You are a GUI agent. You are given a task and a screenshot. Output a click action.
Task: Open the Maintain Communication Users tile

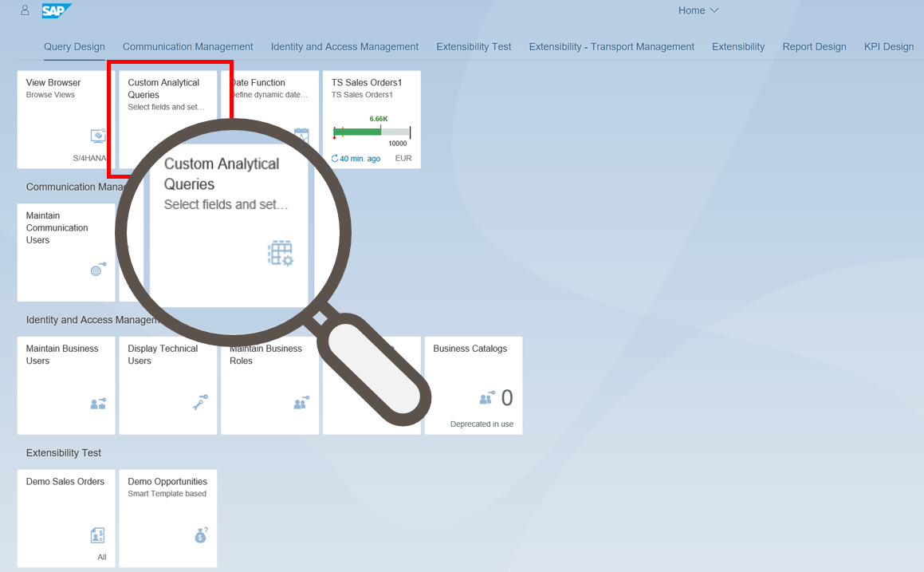tap(66, 252)
